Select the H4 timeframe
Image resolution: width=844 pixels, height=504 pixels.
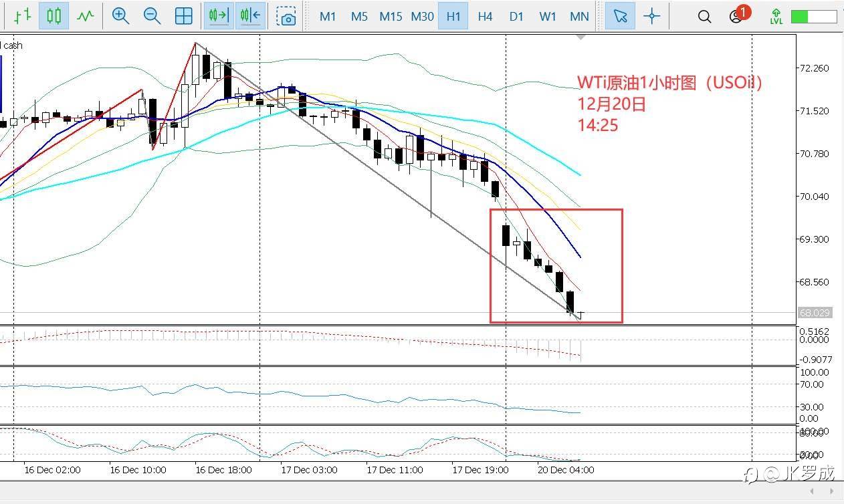pos(485,16)
